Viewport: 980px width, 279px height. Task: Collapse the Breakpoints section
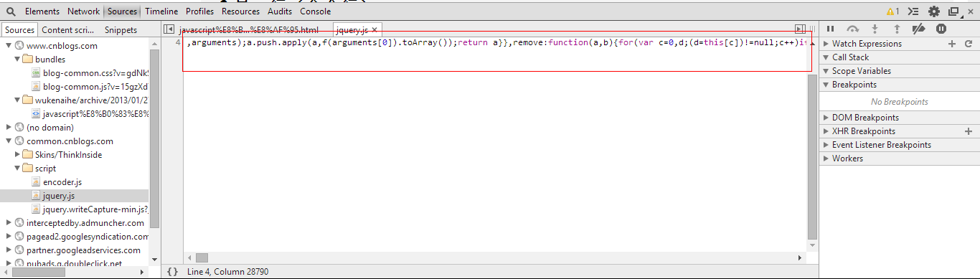(x=825, y=85)
